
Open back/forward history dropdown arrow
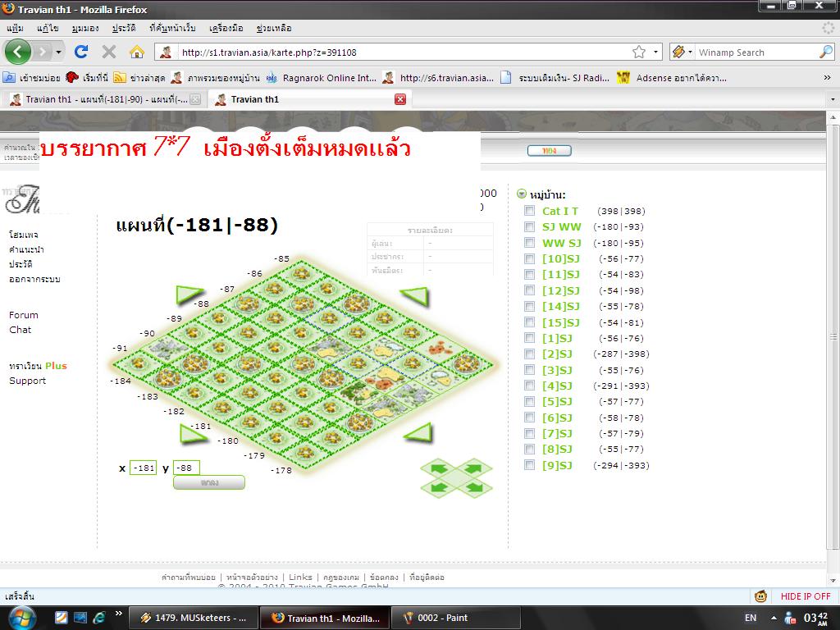(x=58, y=52)
